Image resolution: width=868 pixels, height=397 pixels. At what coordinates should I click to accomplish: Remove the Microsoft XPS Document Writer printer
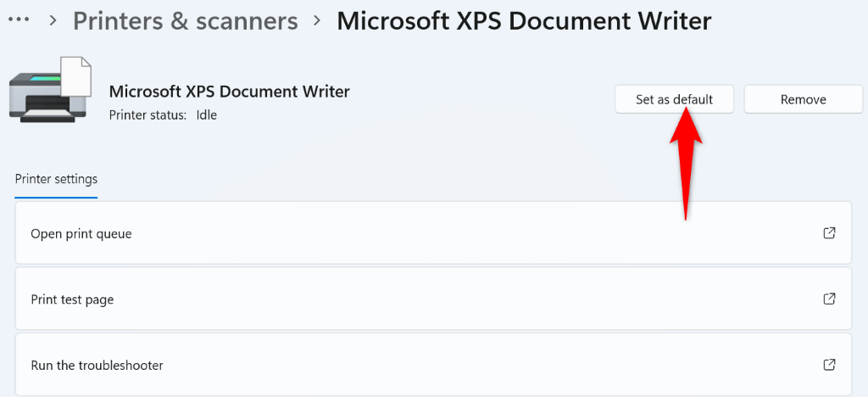click(x=803, y=99)
